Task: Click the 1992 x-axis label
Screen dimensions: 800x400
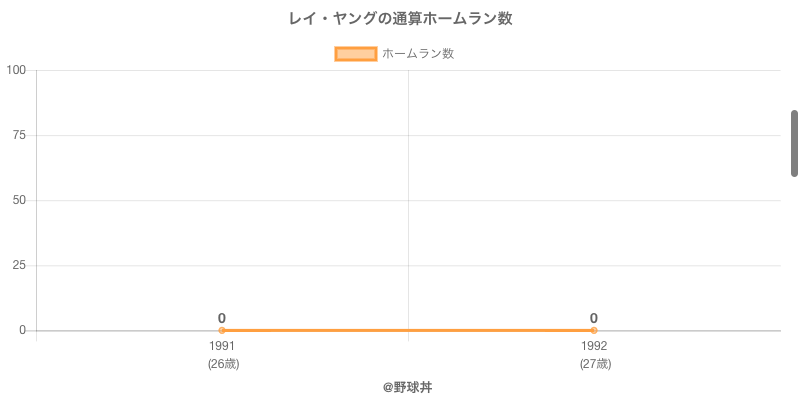Action: 594,346
